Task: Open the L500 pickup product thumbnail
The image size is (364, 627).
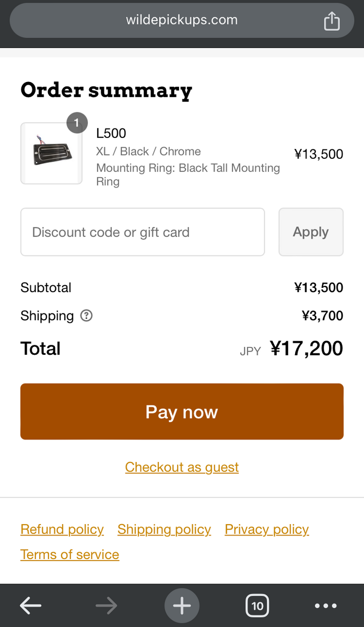Action: click(x=51, y=154)
